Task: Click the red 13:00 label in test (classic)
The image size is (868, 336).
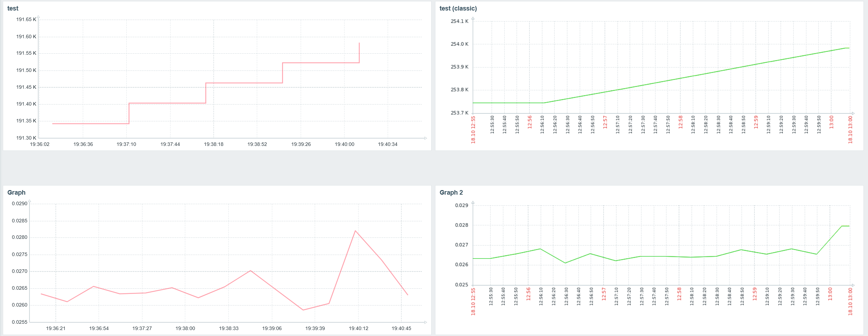Action: 831,122
